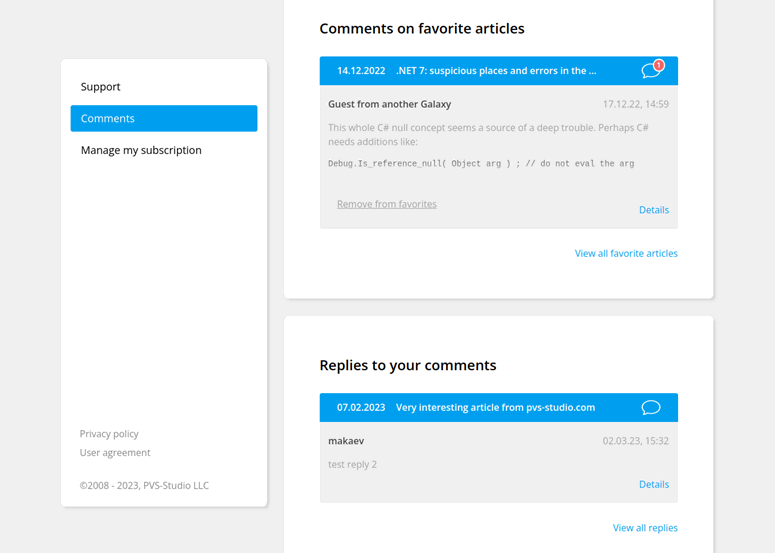Open Details for the makaev reply
Viewport: 775px width, 553px height.
click(653, 484)
